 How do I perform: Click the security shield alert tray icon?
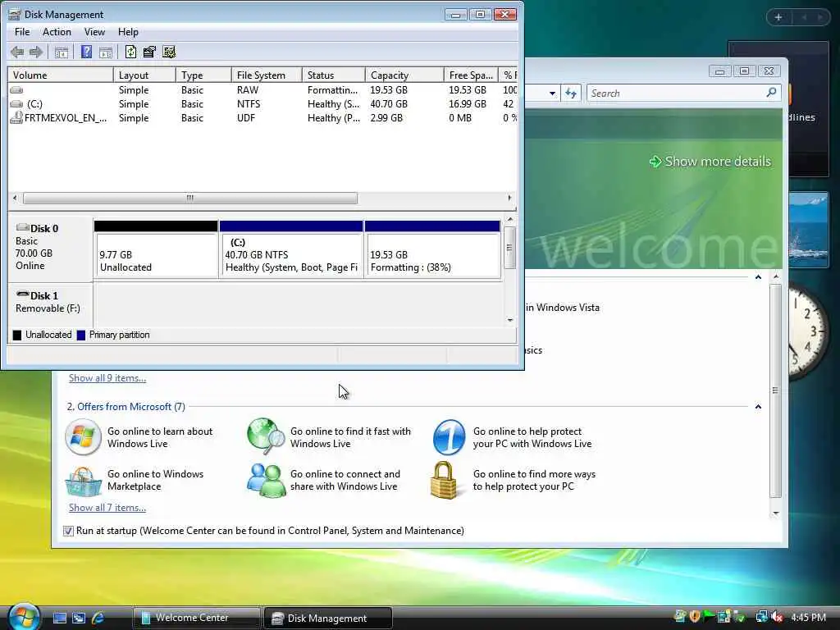pos(695,617)
